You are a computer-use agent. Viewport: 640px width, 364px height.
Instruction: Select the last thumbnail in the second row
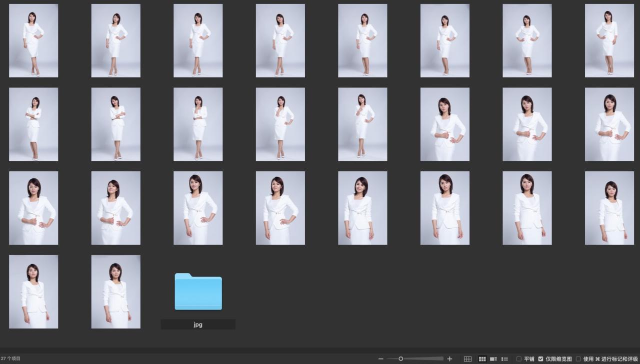pos(609,124)
